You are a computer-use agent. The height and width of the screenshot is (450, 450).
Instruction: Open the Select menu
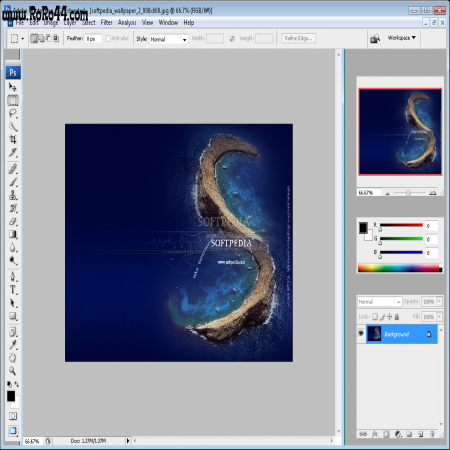coord(89,23)
